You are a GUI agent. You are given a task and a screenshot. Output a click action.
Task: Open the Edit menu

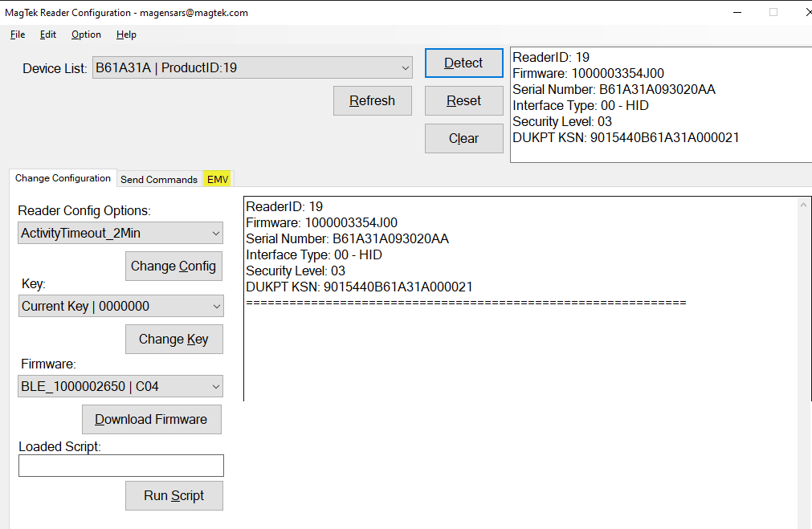pyautogui.click(x=47, y=35)
